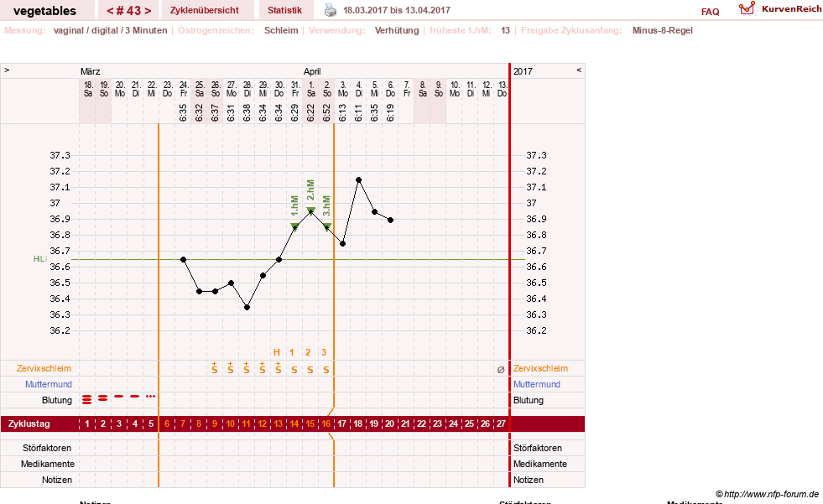Click the Schleim Östrogenzeichen value
This screenshot has width=823, height=504.
(x=281, y=30)
